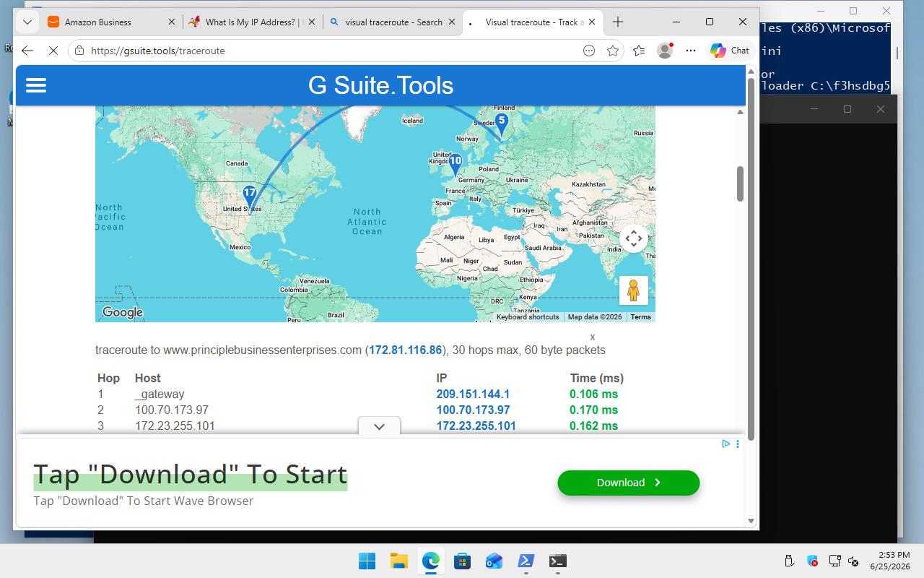This screenshot has width=924, height=578.
Task: Click the G Suite.Tools header title
Action: point(380,85)
